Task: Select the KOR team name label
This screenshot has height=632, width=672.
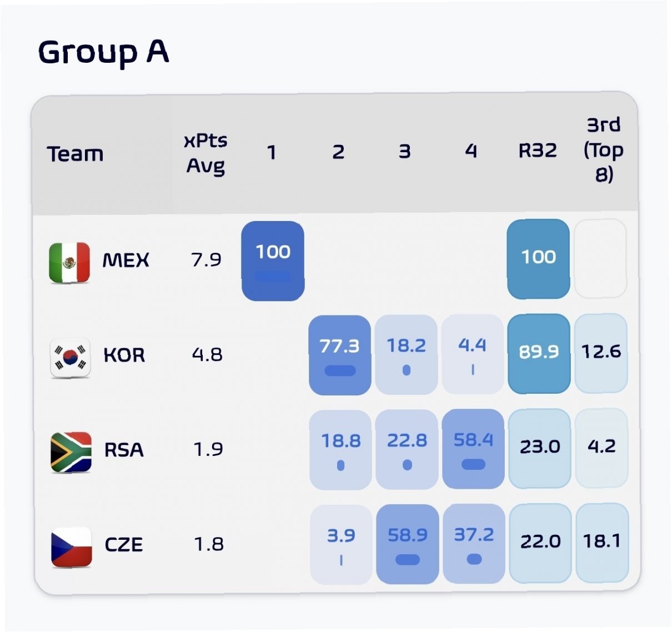Action: pos(124,355)
